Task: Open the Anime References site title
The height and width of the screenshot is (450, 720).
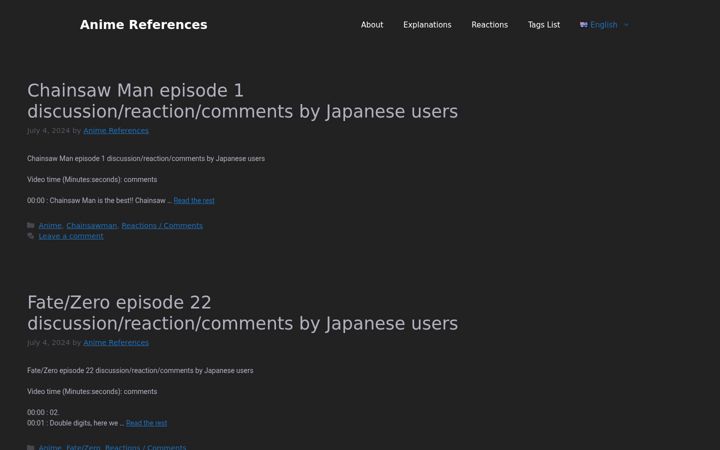Action: (143, 25)
